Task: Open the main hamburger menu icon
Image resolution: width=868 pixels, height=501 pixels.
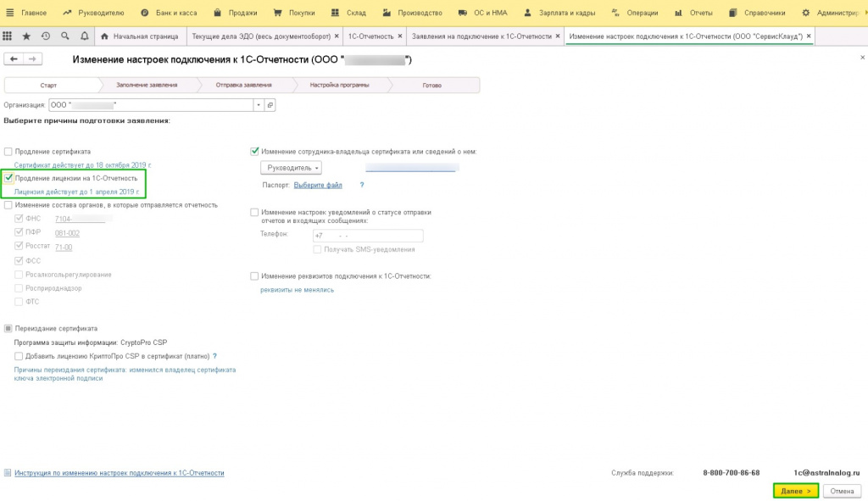Action: pos(9,12)
